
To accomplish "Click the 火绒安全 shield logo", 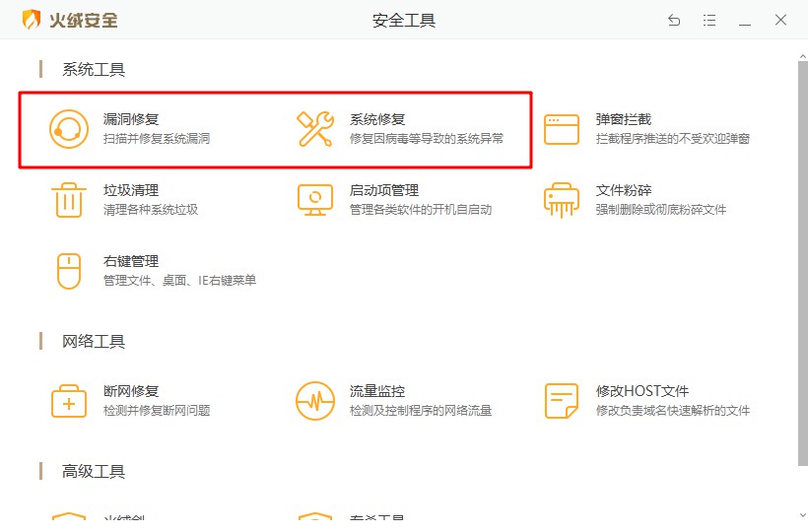I will [x=32, y=20].
